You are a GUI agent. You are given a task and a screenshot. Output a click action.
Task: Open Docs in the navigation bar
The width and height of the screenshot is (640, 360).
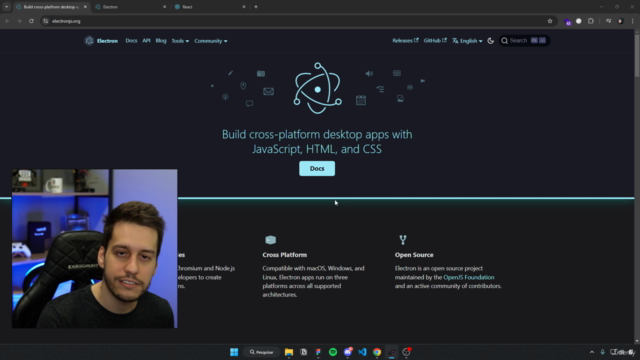(131, 40)
